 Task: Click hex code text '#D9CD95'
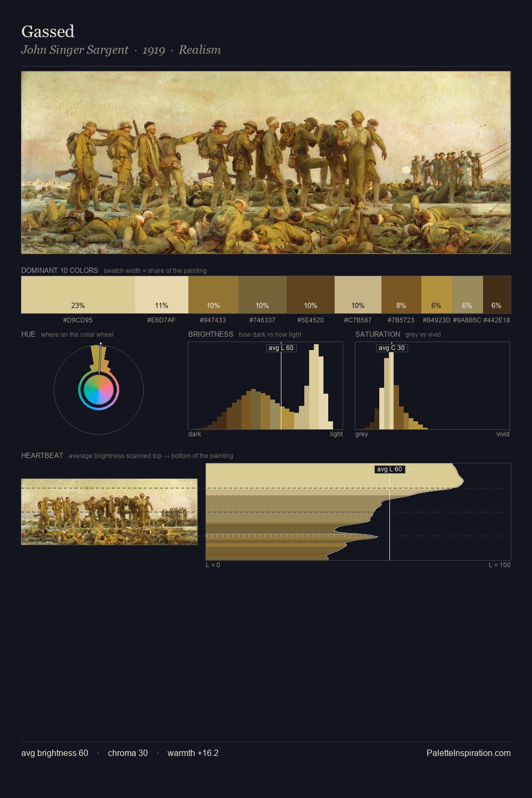coord(78,320)
